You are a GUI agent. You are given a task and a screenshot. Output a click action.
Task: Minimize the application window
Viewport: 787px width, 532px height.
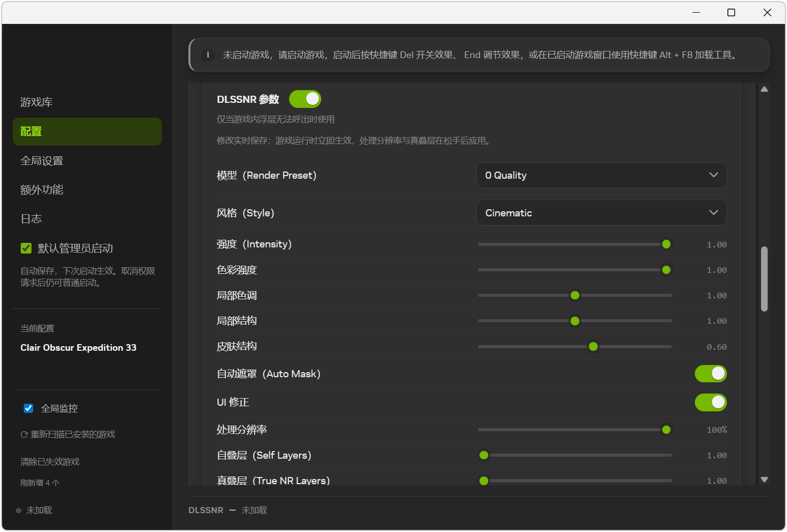[x=696, y=13]
